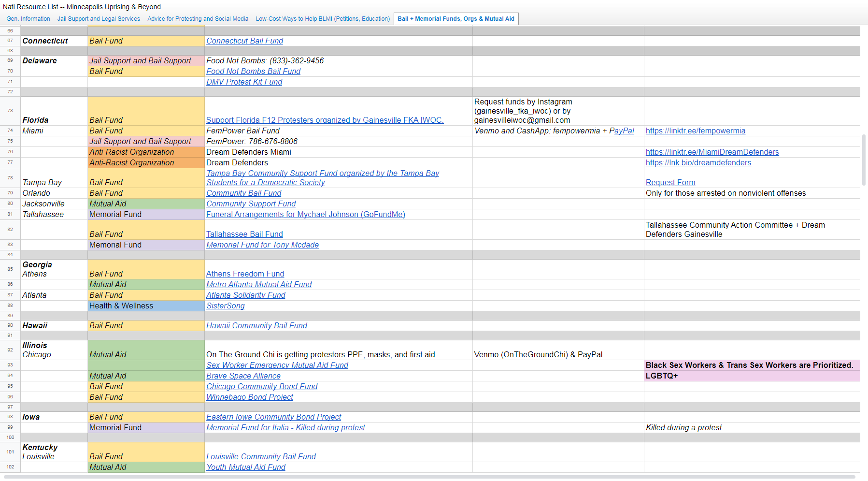The width and height of the screenshot is (868, 481).
Task: Switch to the Gen. Information tab
Action: pos(28,19)
